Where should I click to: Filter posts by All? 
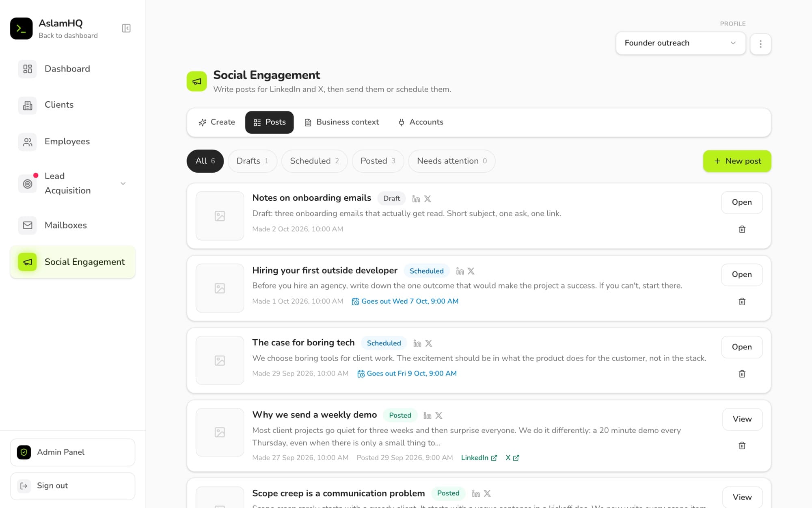click(x=205, y=161)
